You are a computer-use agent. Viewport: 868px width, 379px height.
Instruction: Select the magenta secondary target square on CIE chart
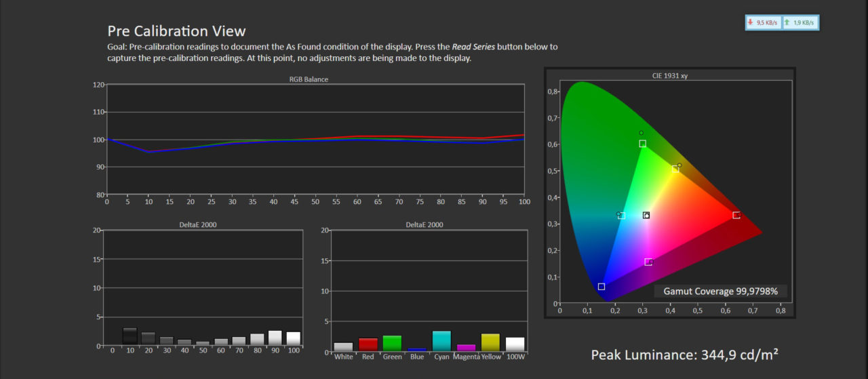[648, 262]
